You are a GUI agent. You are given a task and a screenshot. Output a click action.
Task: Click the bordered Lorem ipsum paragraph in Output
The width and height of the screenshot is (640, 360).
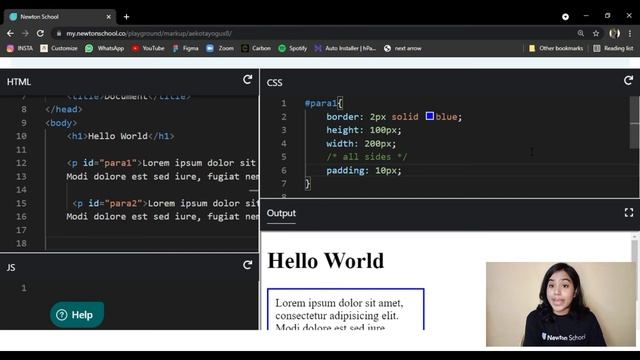(346, 309)
